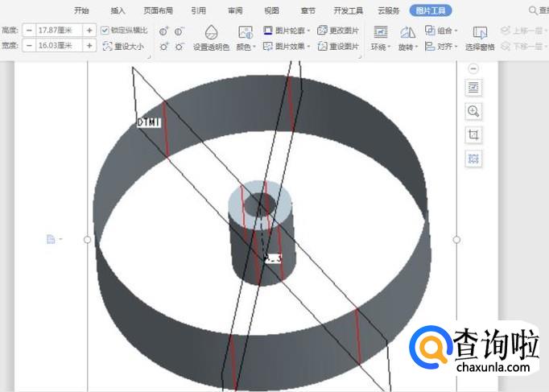Click the image border frame icon at bottom

coord(473,159)
